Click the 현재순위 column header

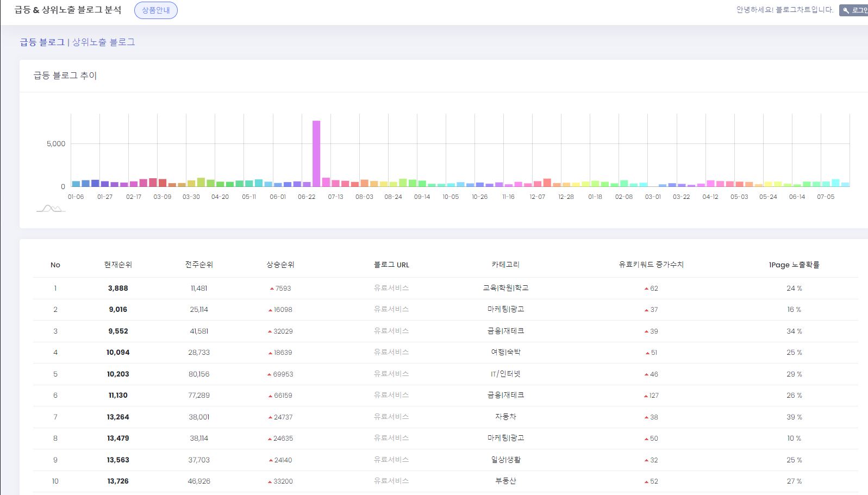click(118, 265)
